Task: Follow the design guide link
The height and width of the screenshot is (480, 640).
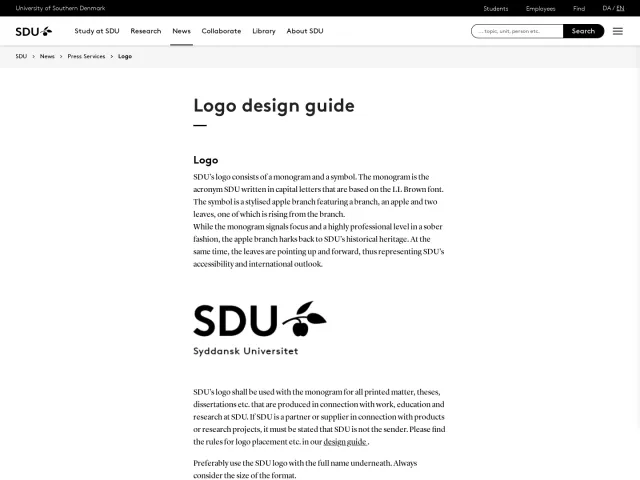Action: tap(345, 442)
